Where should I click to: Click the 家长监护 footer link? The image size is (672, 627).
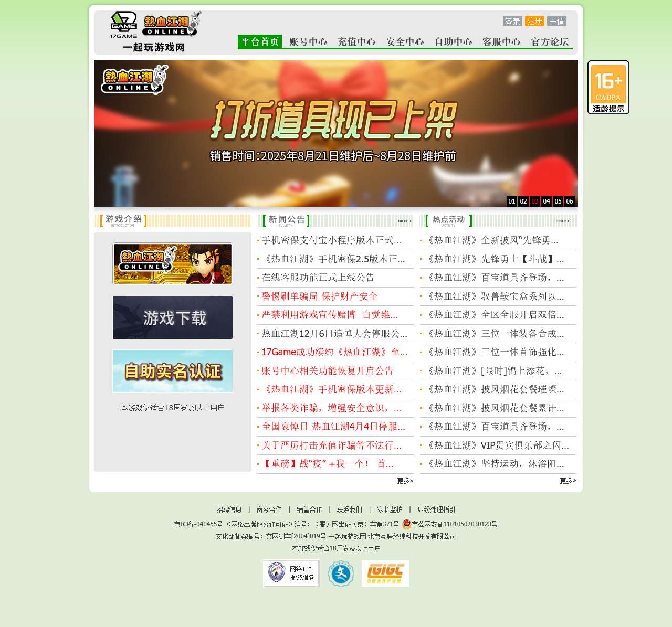[390, 509]
